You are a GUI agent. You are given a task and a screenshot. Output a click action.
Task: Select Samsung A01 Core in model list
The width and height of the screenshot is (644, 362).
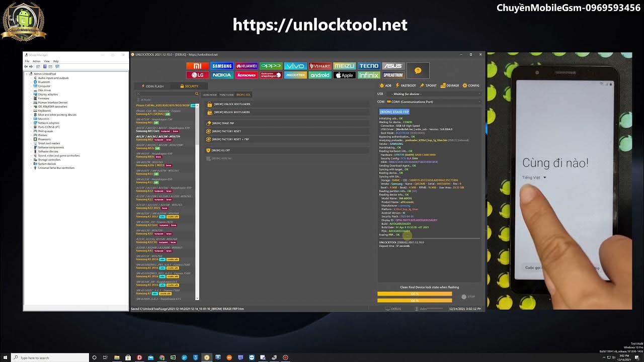coord(157,131)
